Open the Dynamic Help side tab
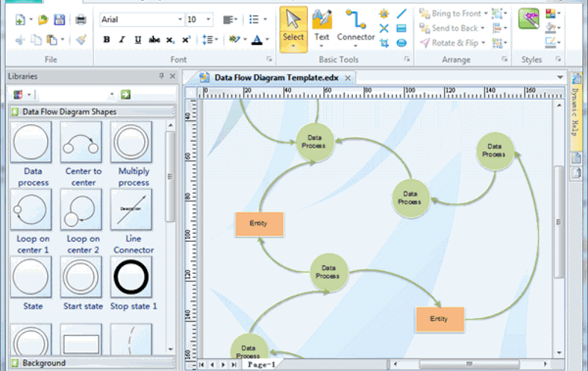 click(576, 112)
